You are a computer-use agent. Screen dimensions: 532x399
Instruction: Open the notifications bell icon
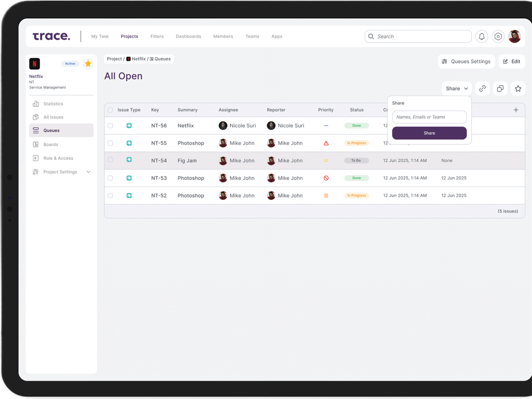(x=481, y=37)
